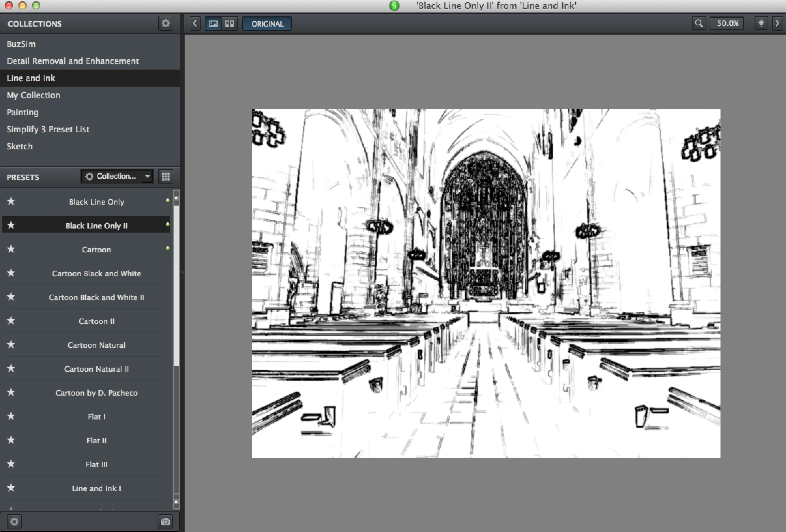The height and width of the screenshot is (532, 786).
Task: Toggle star for Cartoon II preset
Action: 11,321
